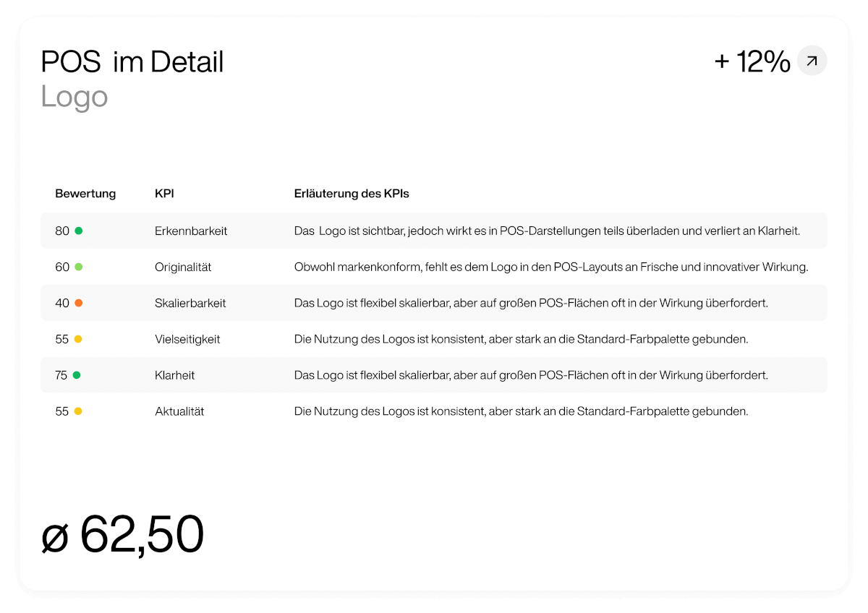Select yellow dot in the Aktualität row
Image resolution: width=868 pixels, height=613 pixels.
coord(78,411)
